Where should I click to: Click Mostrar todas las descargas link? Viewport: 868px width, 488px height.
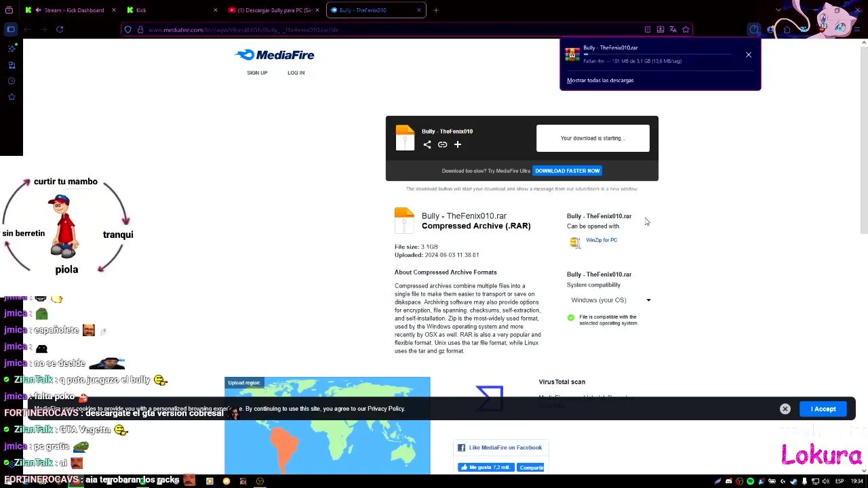tap(600, 80)
